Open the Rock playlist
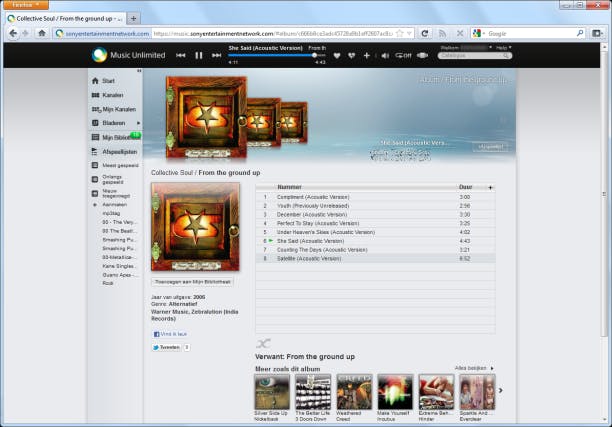This screenshot has height=427, width=612. click(108, 283)
